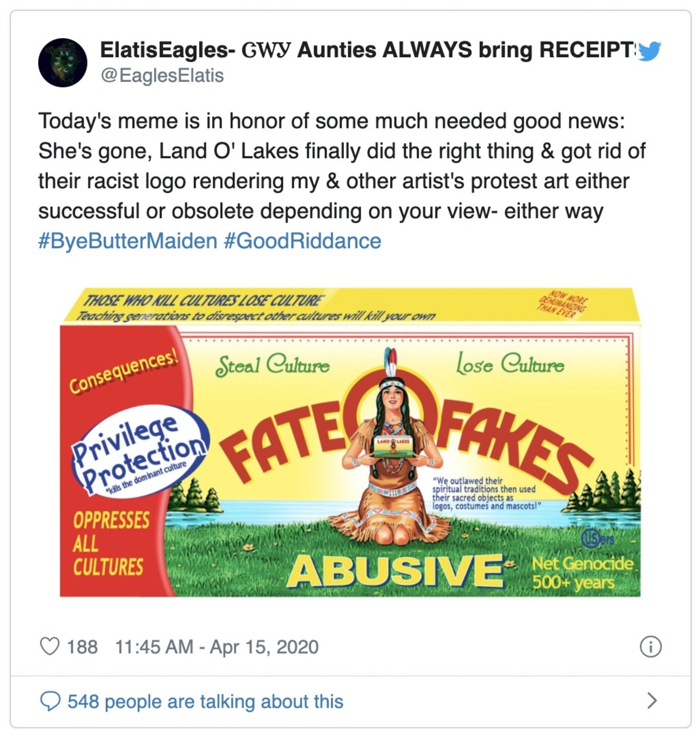Image resolution: width=700 pixels, height=738 pixels.
Task: Open "548 people are talking about this"
Action: tap(205, 702)
